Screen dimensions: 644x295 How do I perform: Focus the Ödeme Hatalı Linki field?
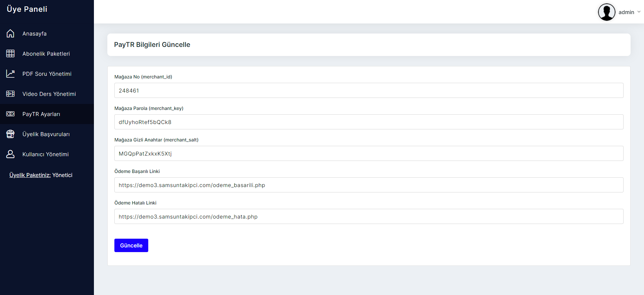coord(369,217)
